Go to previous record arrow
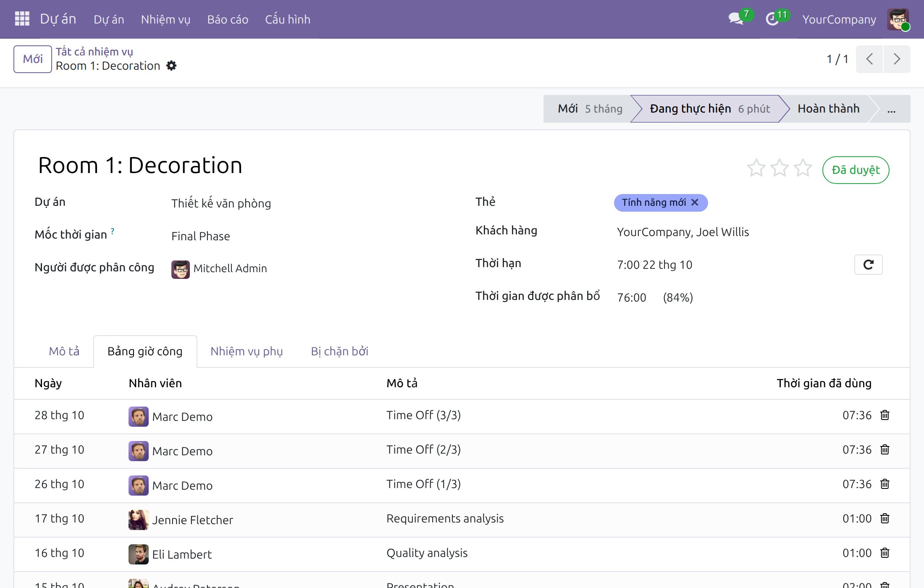Screen dimensions: 924x588 tap(869, 59)
